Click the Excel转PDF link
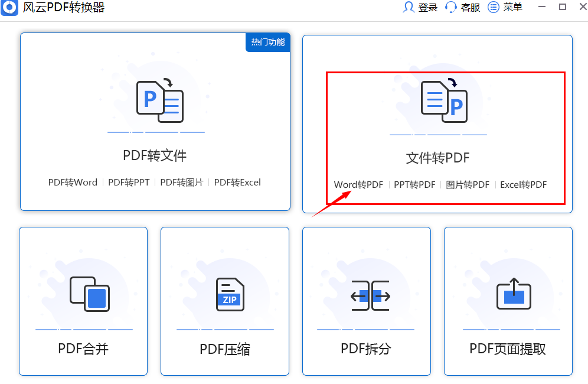588x384 pixels. tap(524, 184)
